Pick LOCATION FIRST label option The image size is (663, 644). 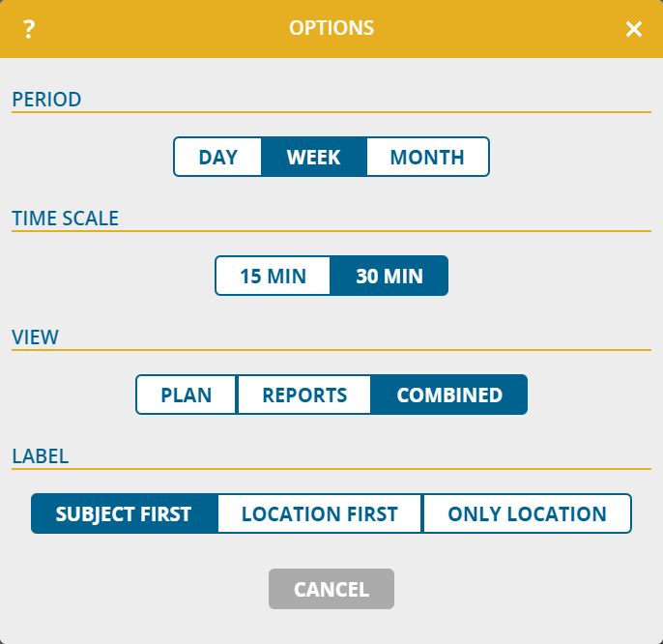[x=320, y=513]
